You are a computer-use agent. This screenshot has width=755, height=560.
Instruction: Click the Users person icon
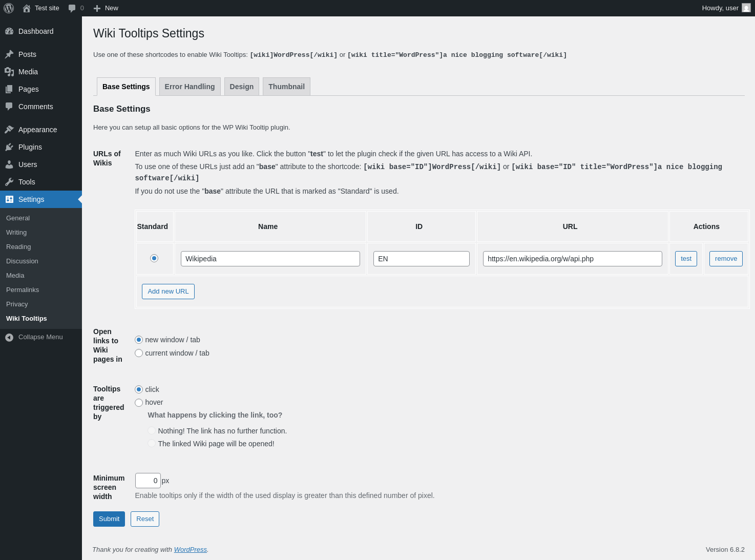click(9, 164)
